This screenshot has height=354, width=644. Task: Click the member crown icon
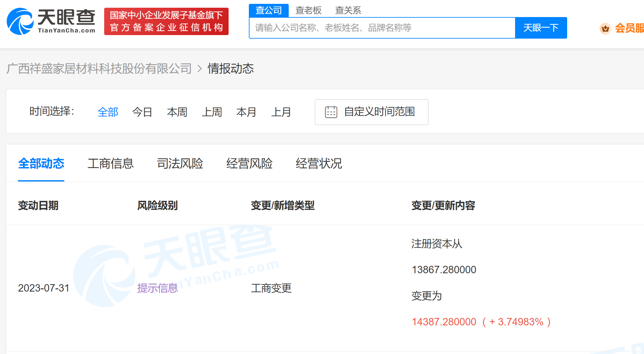[x=605, y=29]
